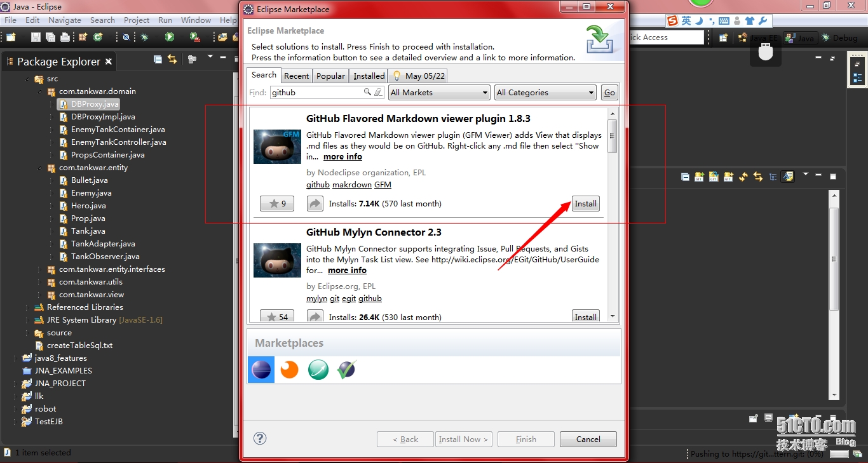
Task: Collapse All in Package Explorer
Action: [x=158, y=59]
